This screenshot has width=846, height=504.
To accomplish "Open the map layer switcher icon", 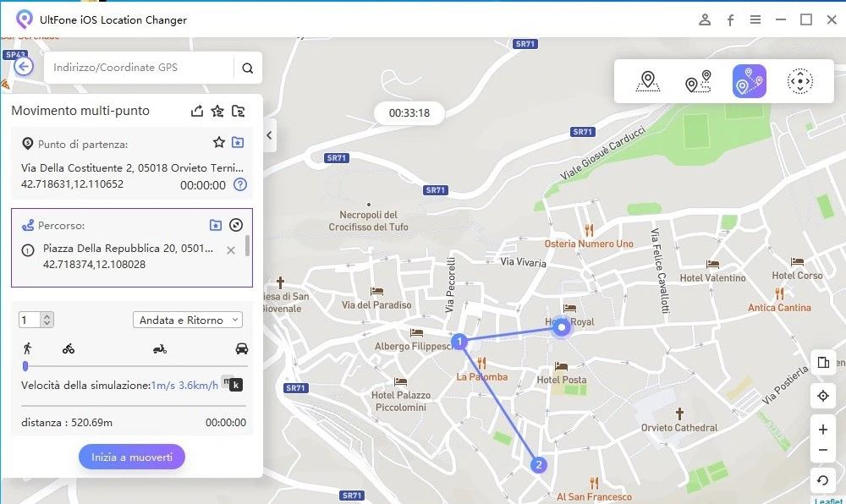I will coord(822,362).
